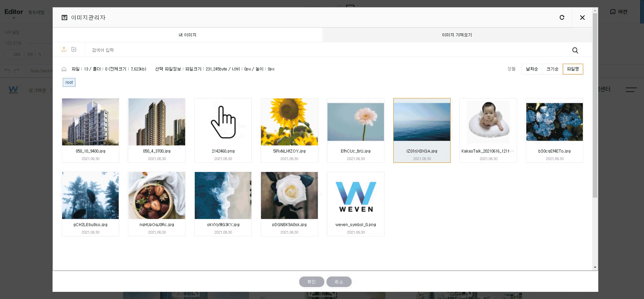Open the hamburger menu in background page
The height and width of the screenshot is (299, 644).
coord(631,90)
